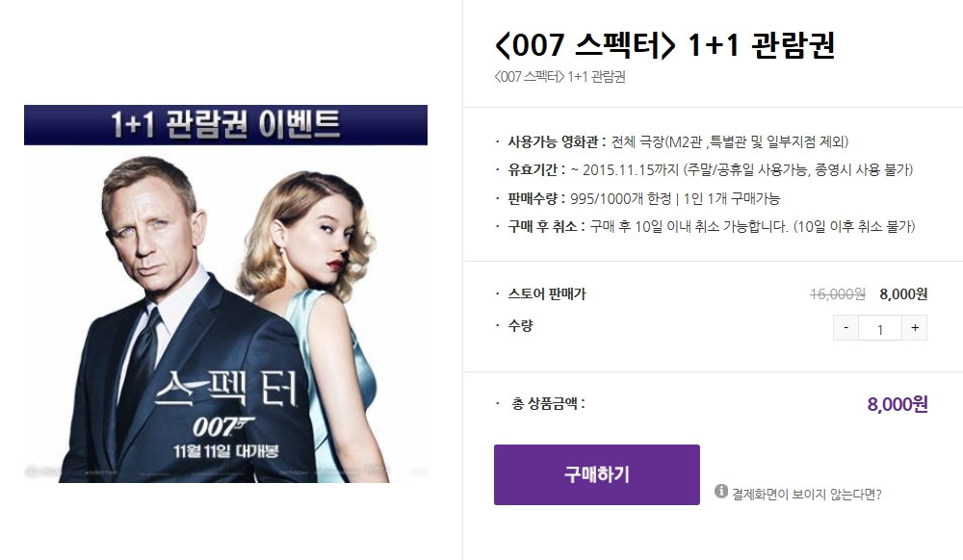This screenshot has height=560, width=963.
Task: Click the 1+1 관람권 이벤트 banner
Action: [225, 124]
